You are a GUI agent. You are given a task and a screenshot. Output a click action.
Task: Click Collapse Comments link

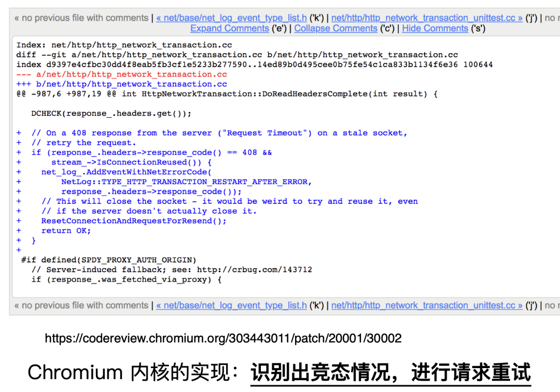click(335, 29)
